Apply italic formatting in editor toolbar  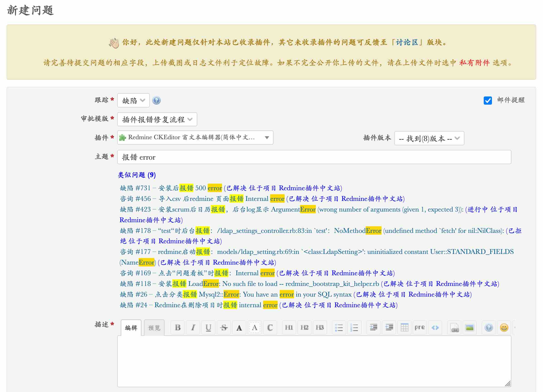193,327
